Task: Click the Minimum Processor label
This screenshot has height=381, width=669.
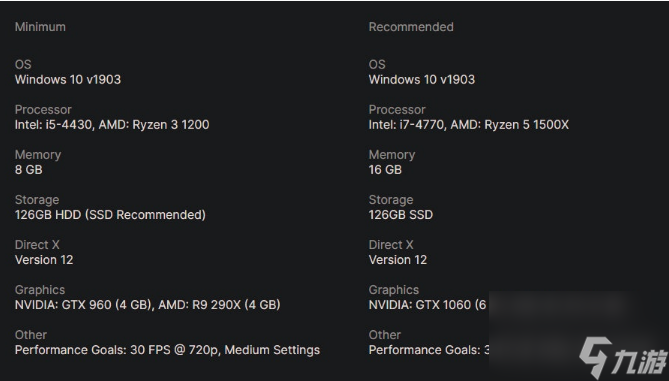Action: pyautogui.click(x=43, y=110)
